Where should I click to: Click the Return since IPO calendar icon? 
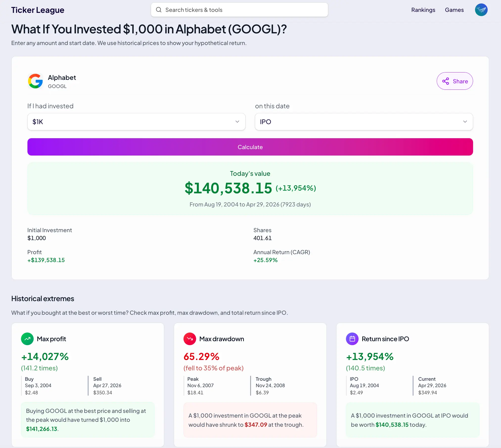tap(352, 339)
